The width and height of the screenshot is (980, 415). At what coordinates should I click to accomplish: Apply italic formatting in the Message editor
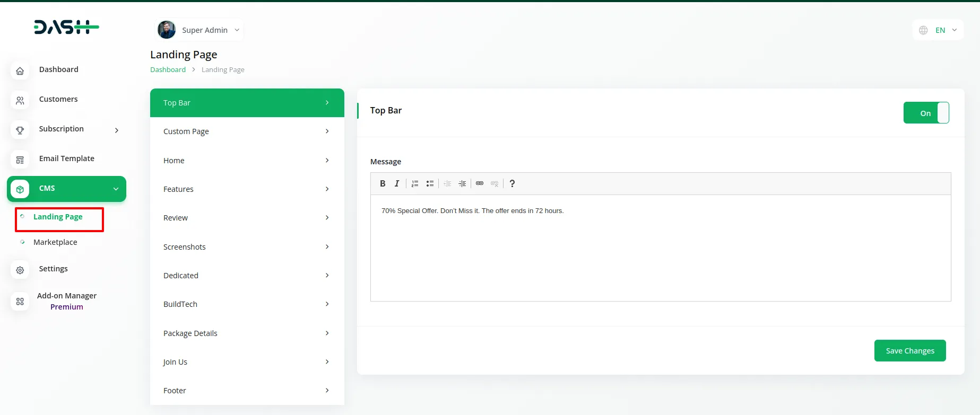coord(397,183)
